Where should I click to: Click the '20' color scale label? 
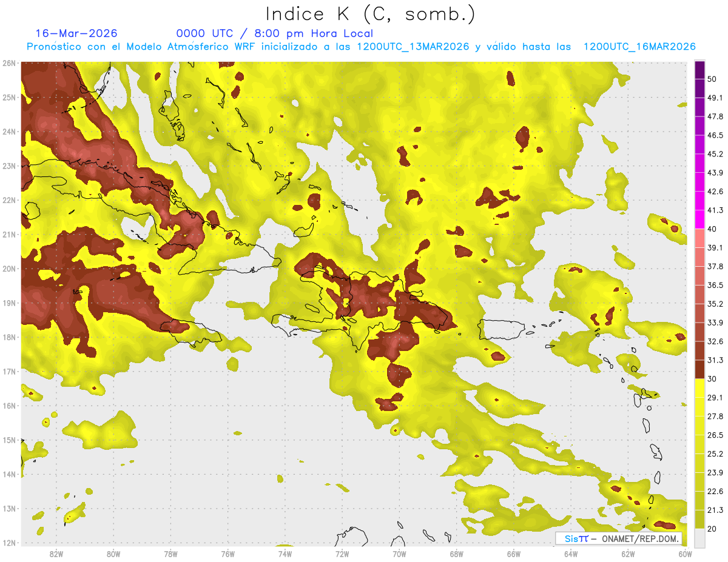pyautogui.click(x=712, y=529)
